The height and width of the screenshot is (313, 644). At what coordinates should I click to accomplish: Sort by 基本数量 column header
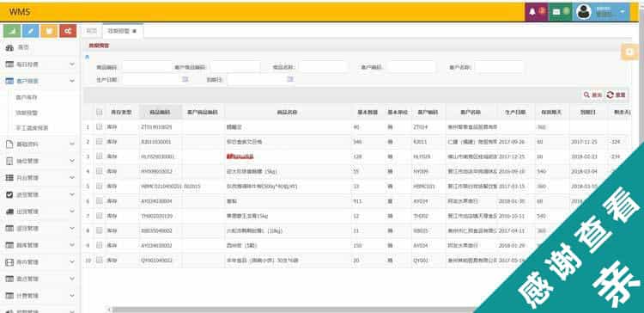[x=368, y=112]
